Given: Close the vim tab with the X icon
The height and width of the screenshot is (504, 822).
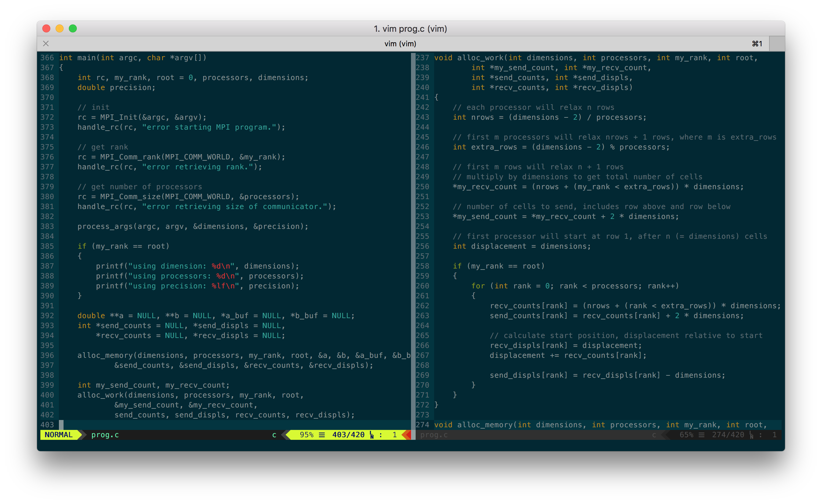Looking at the screenshot, I should point(46,44).
